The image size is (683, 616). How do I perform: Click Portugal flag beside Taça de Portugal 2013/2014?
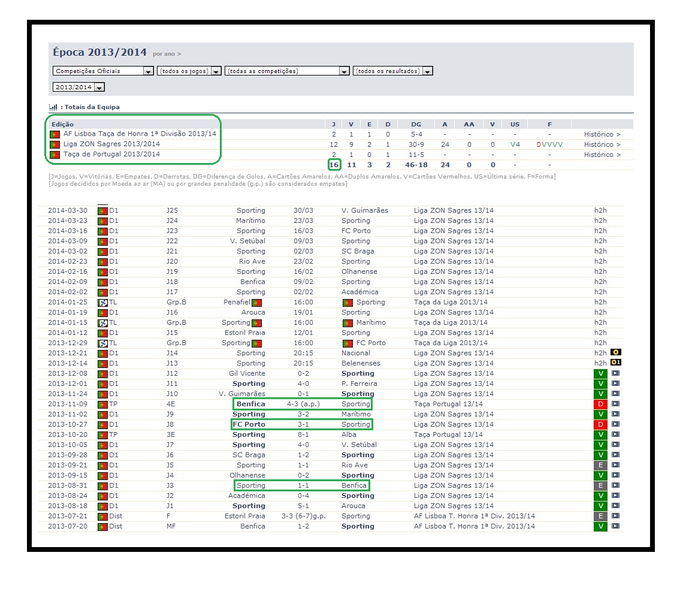(55, 155)
